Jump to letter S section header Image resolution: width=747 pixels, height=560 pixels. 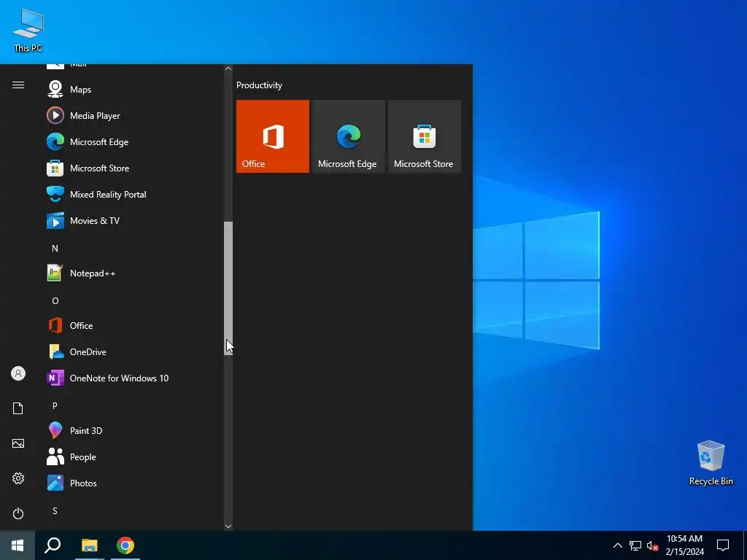pos(55,511)
